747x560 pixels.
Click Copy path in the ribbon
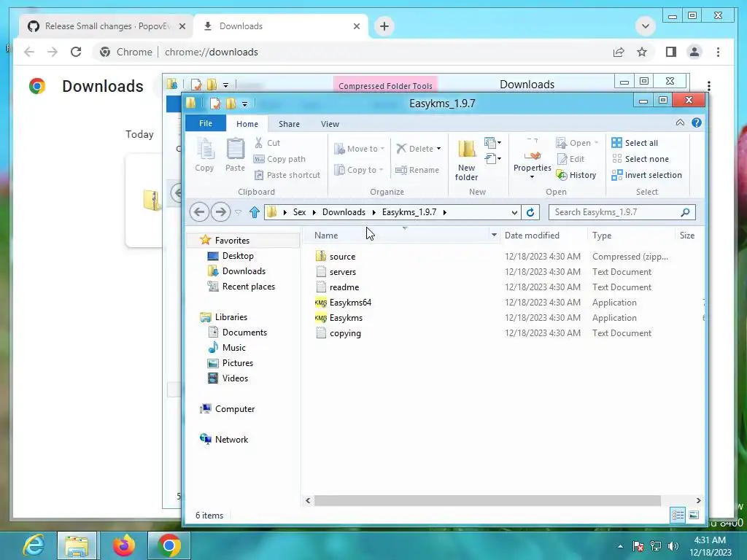click(x=279, y=159)
